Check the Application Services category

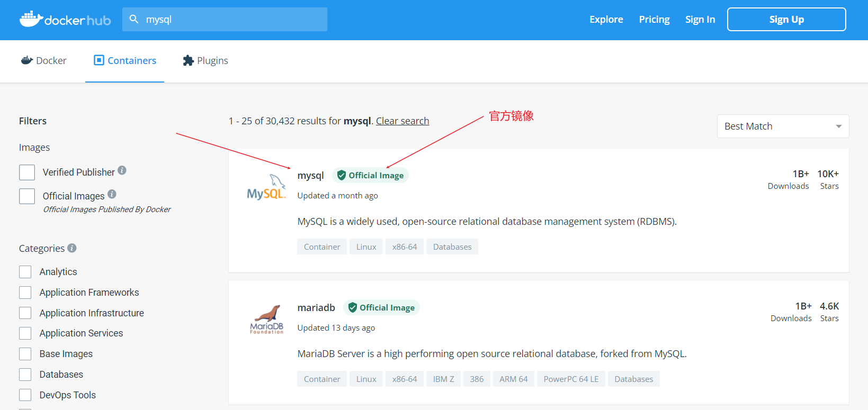25,333
